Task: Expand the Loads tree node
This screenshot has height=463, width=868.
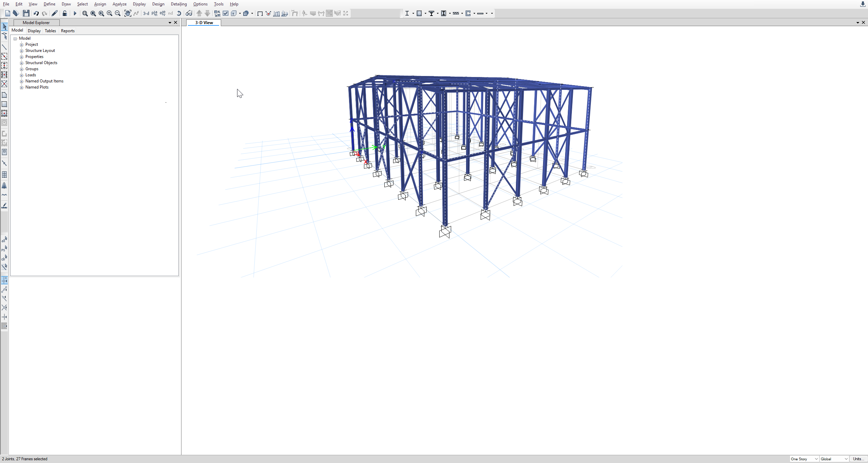Action: [x=22, y=75]
